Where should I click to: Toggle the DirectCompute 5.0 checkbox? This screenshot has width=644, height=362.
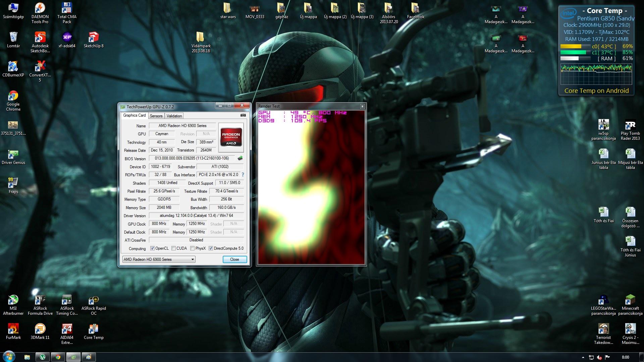(211, 248)
